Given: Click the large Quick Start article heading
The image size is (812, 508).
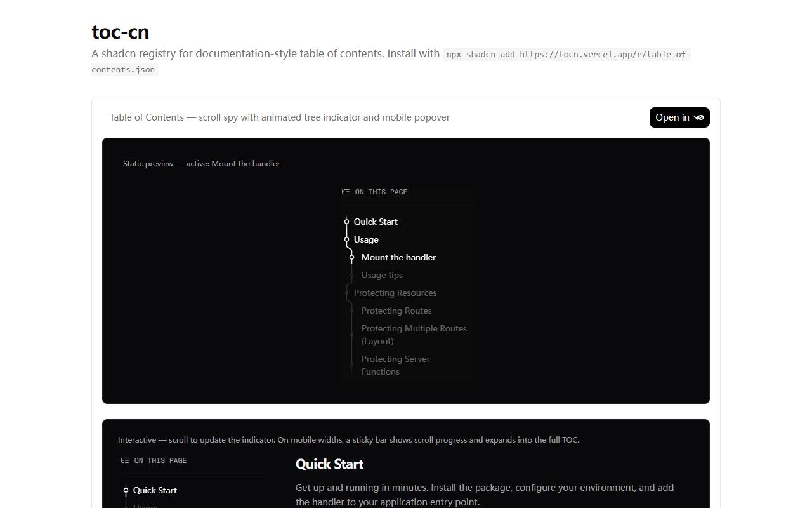Looking at the screenshot, I should pyautogui.click(x=329, y=464).
